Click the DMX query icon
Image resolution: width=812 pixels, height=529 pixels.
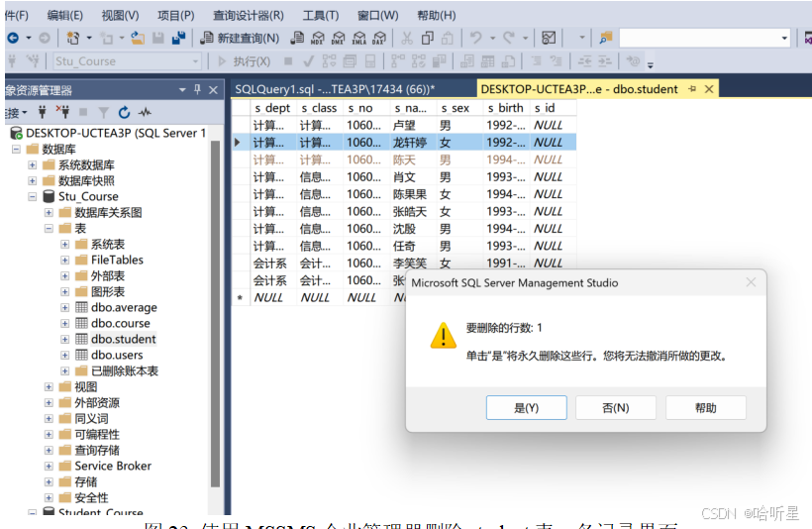338,38
